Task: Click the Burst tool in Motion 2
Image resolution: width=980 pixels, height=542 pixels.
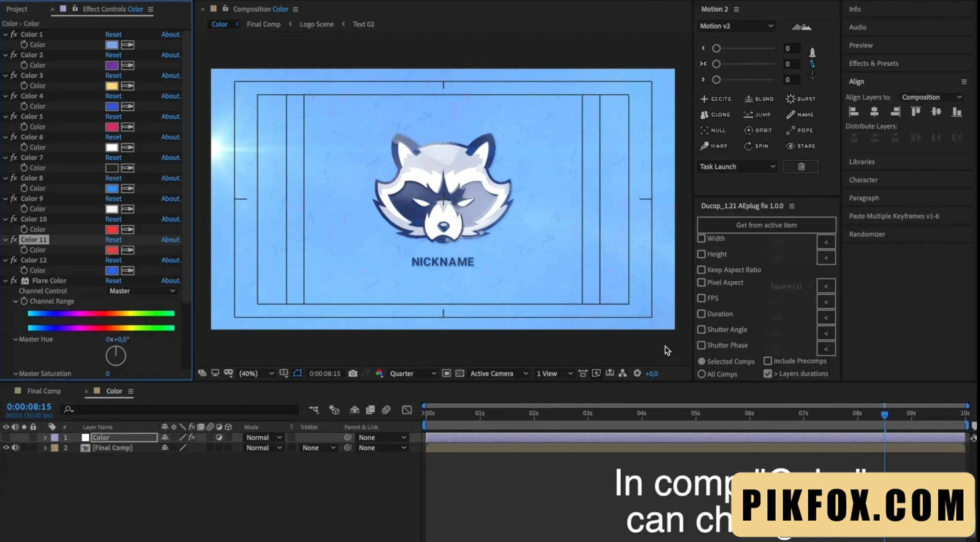Action: pos(801,99)
